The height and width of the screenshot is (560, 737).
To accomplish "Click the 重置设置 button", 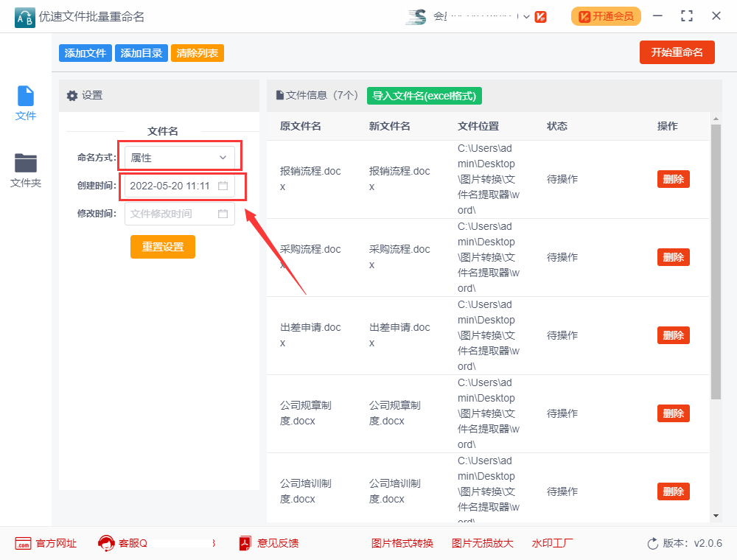I will (x=162, y=247).
